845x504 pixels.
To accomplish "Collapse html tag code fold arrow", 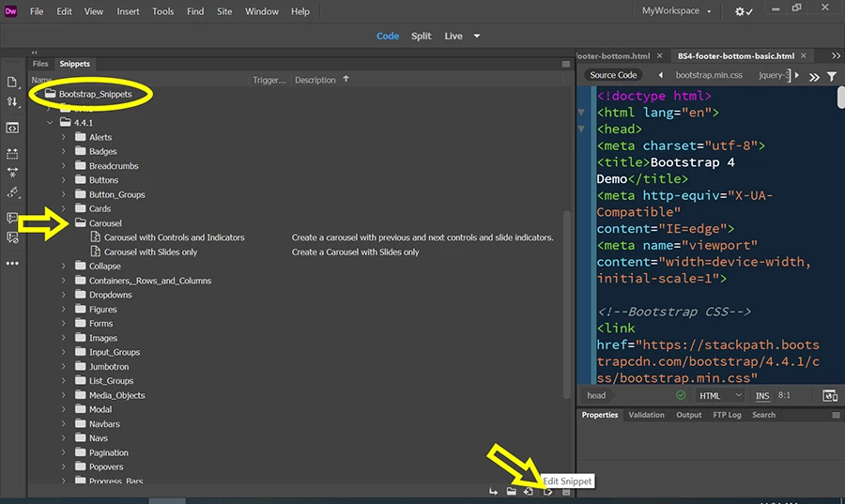I will 581,113.
